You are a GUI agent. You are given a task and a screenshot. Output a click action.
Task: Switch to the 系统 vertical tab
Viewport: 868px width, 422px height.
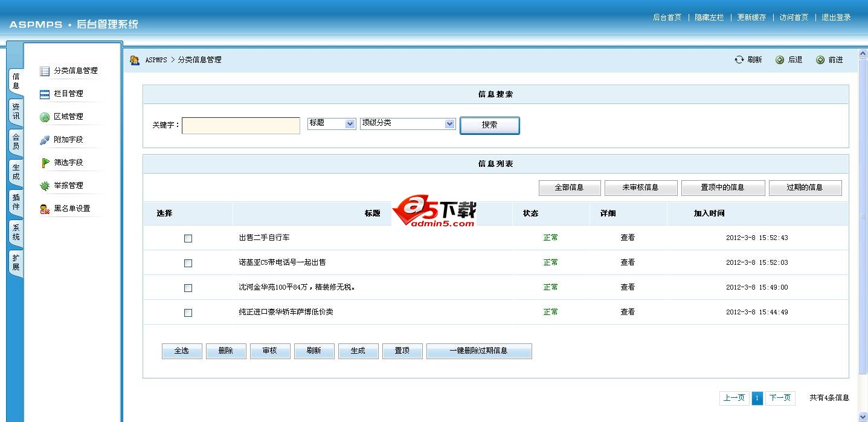click(x=16, y=232)
